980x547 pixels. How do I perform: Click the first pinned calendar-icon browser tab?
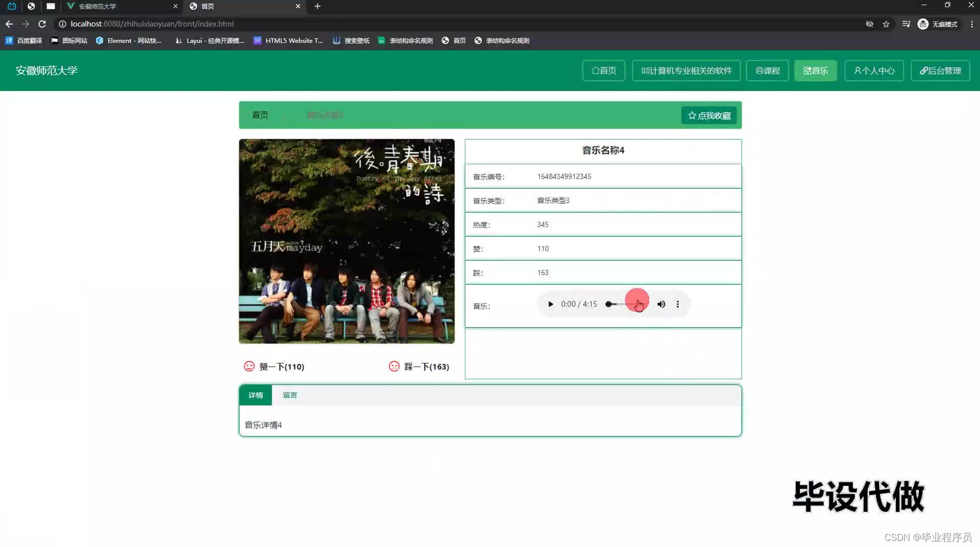pos(12,6)
